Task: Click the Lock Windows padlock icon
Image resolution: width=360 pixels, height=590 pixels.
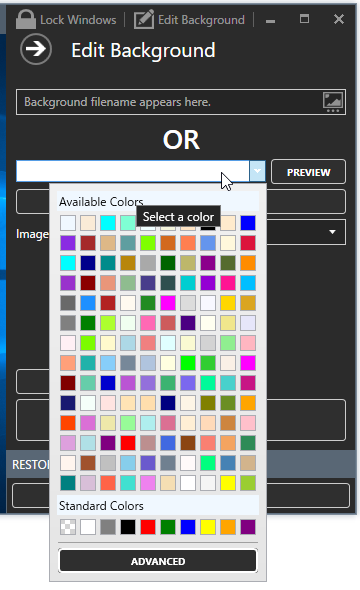Action: tap(26, 20)
